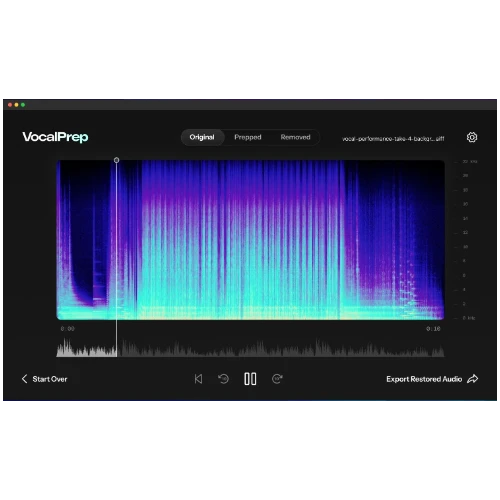Click the back chevron beside Start Over

(x=24, y=379)
